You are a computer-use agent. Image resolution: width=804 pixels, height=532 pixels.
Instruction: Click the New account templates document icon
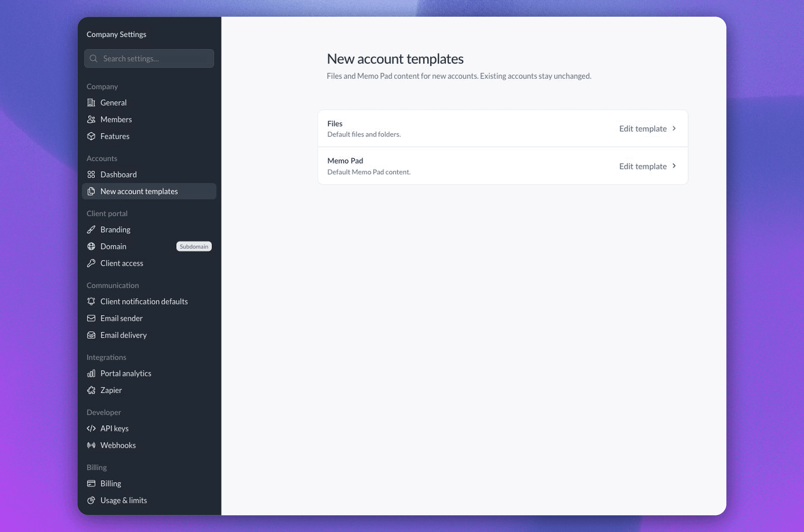91,191
